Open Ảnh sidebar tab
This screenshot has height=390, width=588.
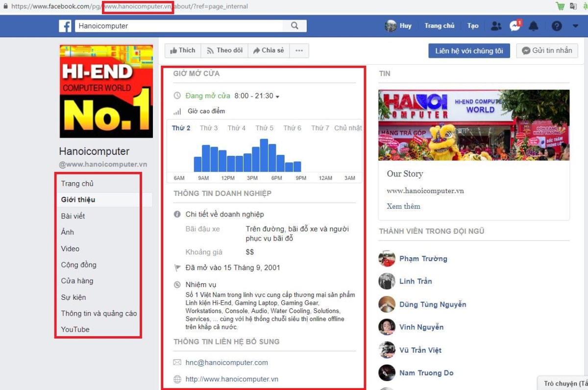click(68, 232)
